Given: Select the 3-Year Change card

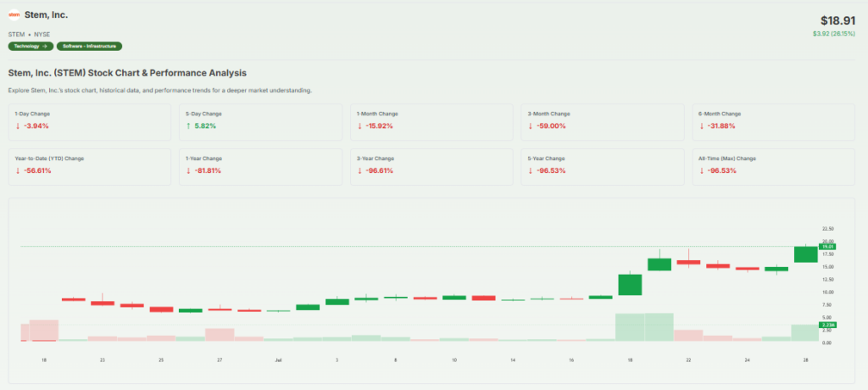Looking at the screenshot, I should coord(431,167).
